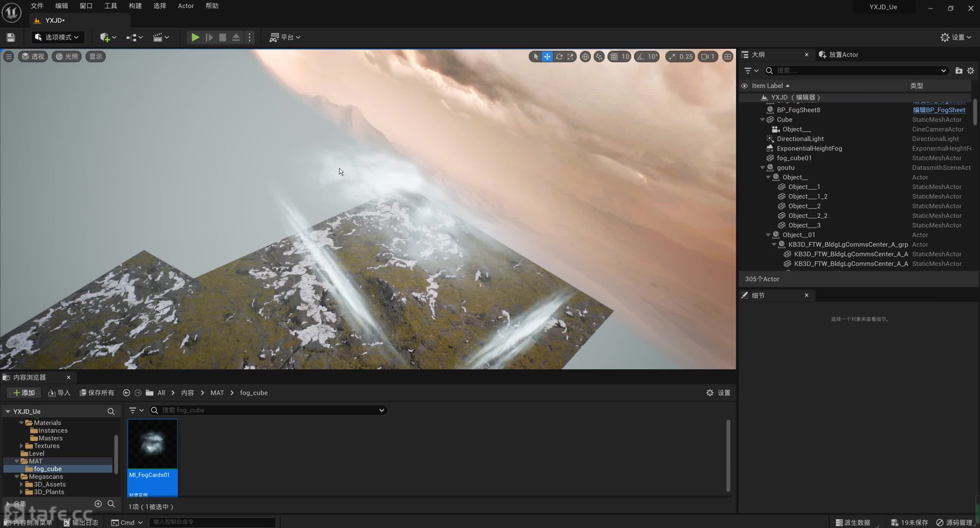Open the add content (cube plus) menu
Viewport: 980px width, 528px height.
pos(108,37)
